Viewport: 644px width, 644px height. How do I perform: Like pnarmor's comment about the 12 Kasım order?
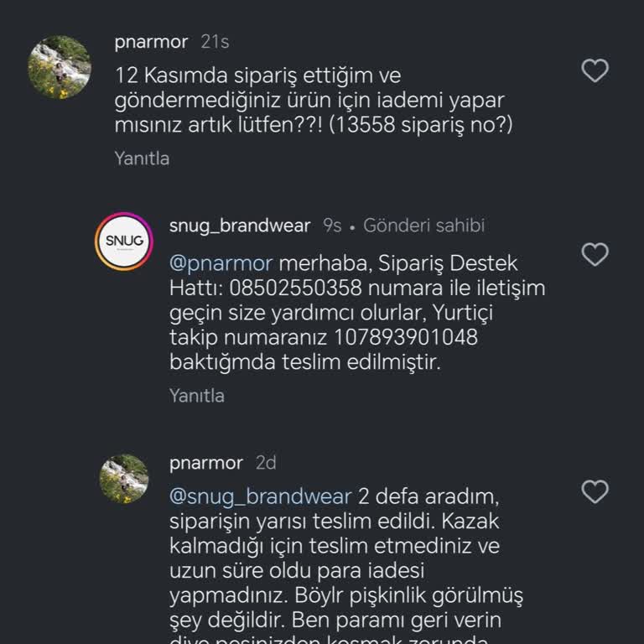point(595,71)
